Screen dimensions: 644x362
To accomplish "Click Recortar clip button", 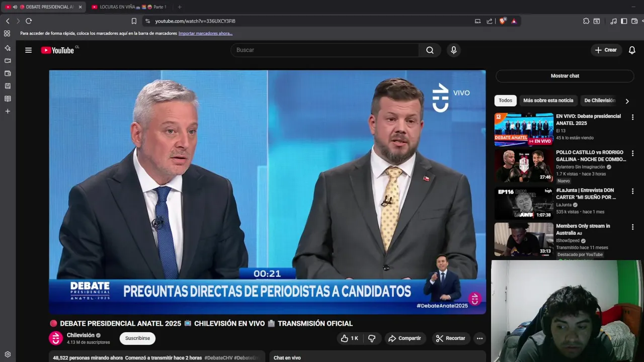I will [x=450, y=338].
